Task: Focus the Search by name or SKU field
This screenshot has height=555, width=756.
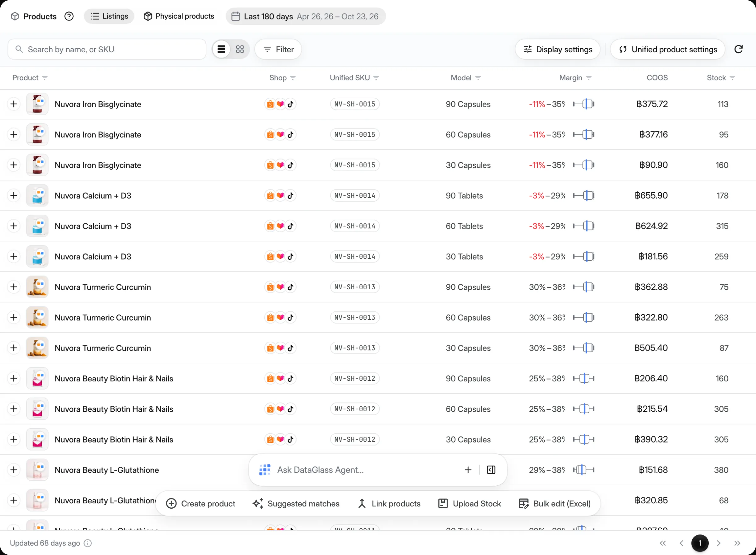Action: [107, 49]
